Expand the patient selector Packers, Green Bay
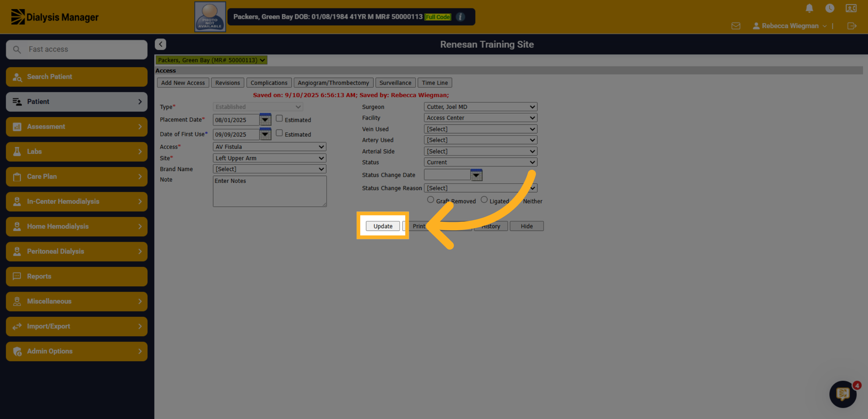 (211, 60)
